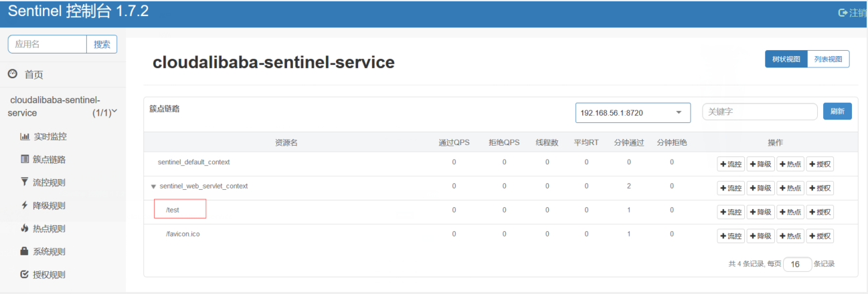
Task: Add 热点 rule for sentinel_web_servlet_context
Action: (790, 188)
